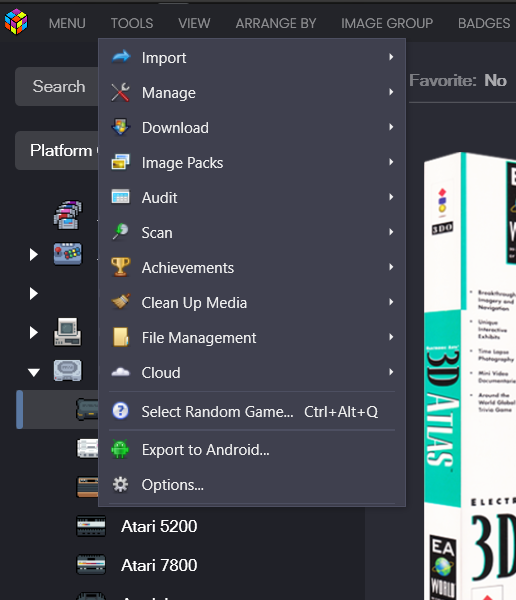This screenshot has width=516, height=600.
Task: Select Atari 5200 platform
Action: [159, 526]
